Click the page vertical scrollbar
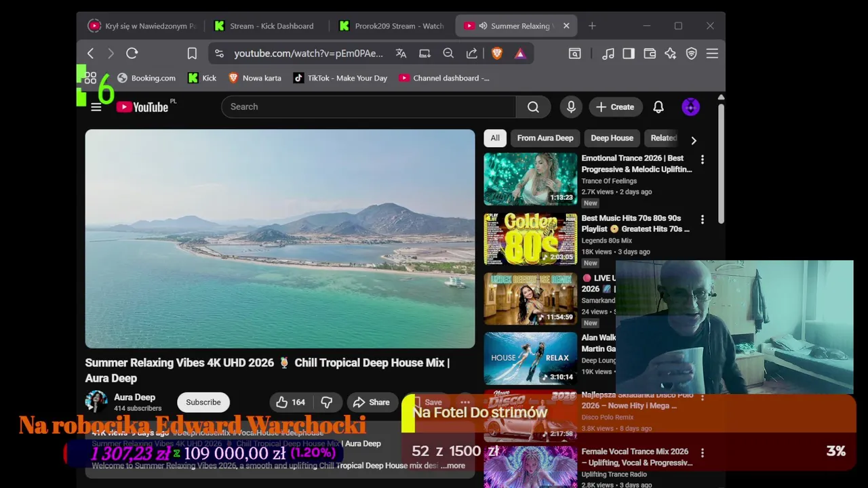This screenshot has height=488, width=868. pyautogui.click(x=721, y=163)
